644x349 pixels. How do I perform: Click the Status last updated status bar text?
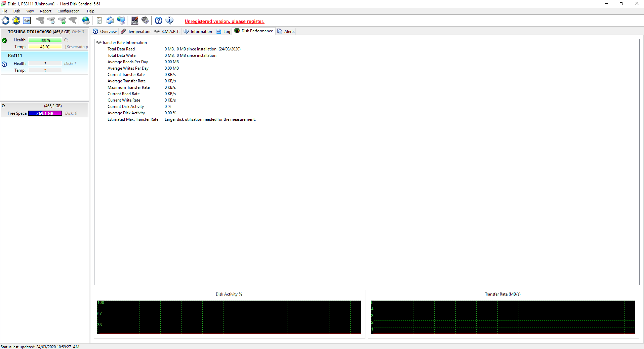click(x=40, y=347)
